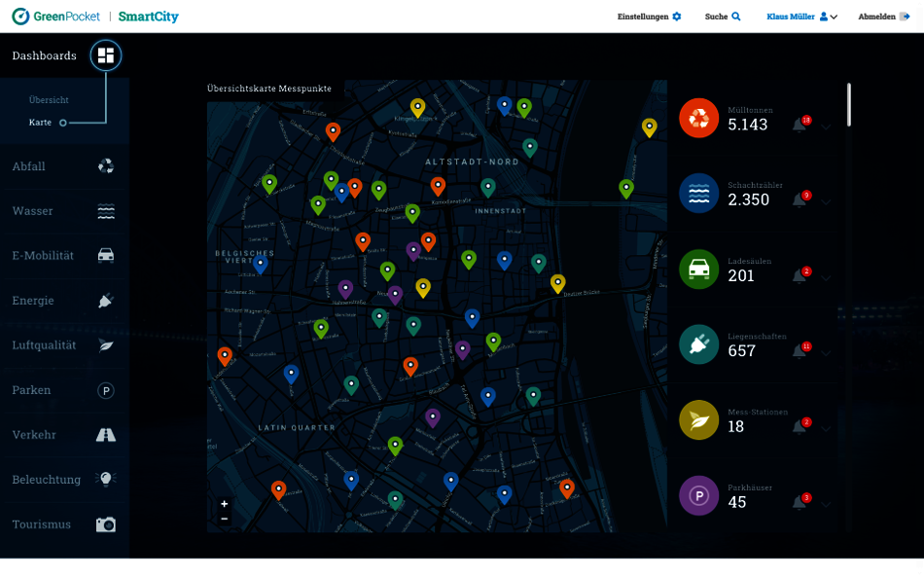Open the Dashboards grid icon
The height and width of the screenshot is (577, 924).
[x=106, y=55]
